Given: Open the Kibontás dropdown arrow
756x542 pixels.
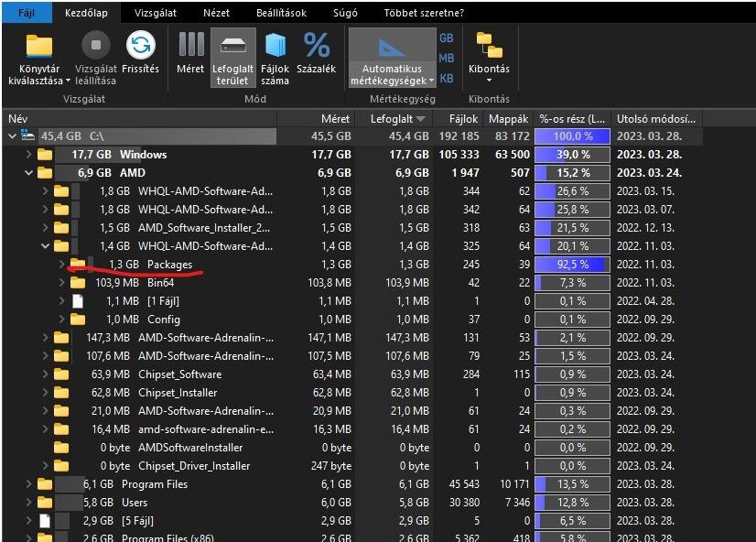Looking at the screenshot, I should click(489, 81).
